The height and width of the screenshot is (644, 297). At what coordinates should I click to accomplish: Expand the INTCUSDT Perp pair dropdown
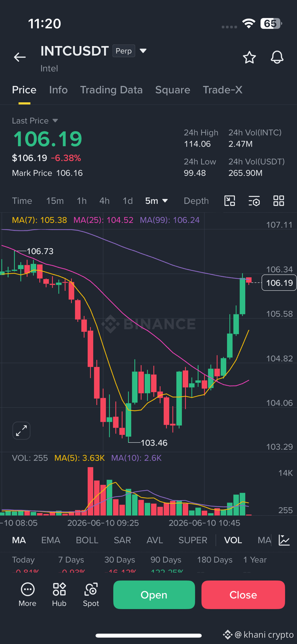[x=143, y=51]
